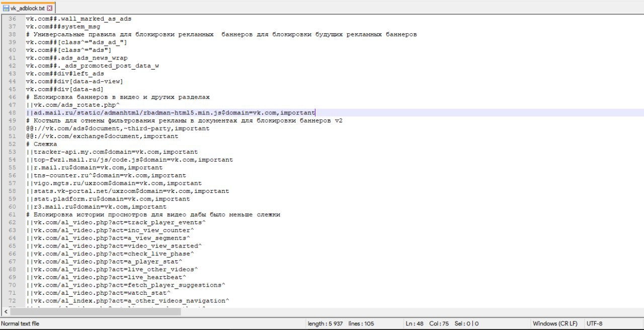Click the rule vk.com##div[data-ad]
Image resolution: width=644 pixels, height=330 pixels.
click(x=65, y=89)
